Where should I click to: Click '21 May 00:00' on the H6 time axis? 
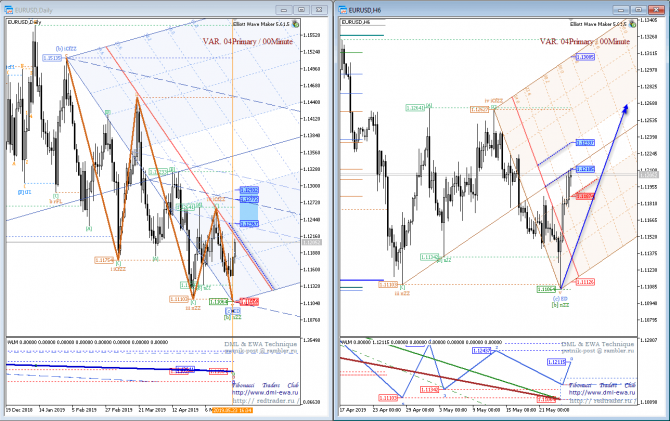(555, 410)
